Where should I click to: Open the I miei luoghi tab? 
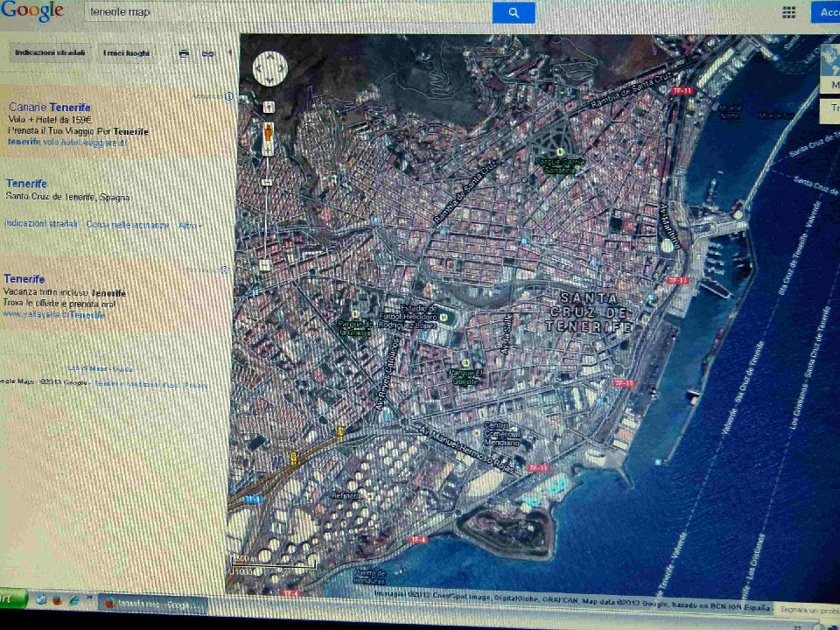tap(126, 53)
